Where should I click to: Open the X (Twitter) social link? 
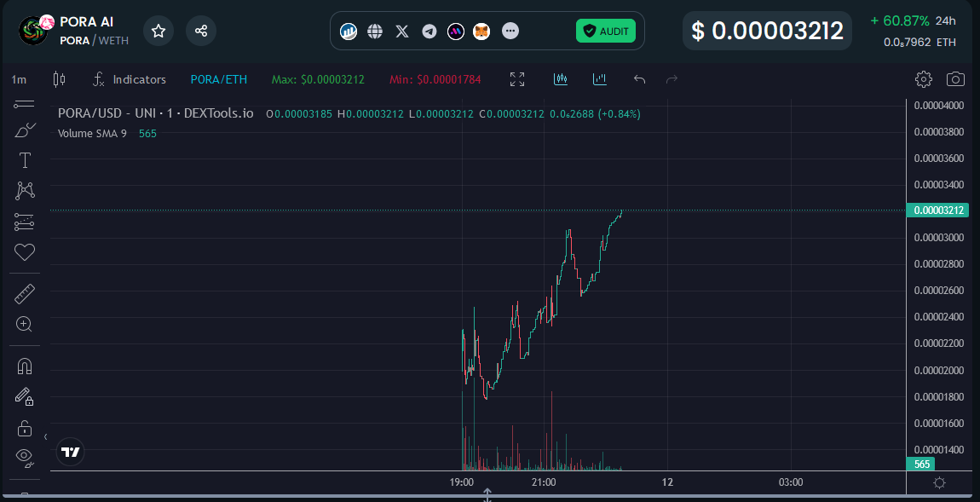(x=402, y=31)
